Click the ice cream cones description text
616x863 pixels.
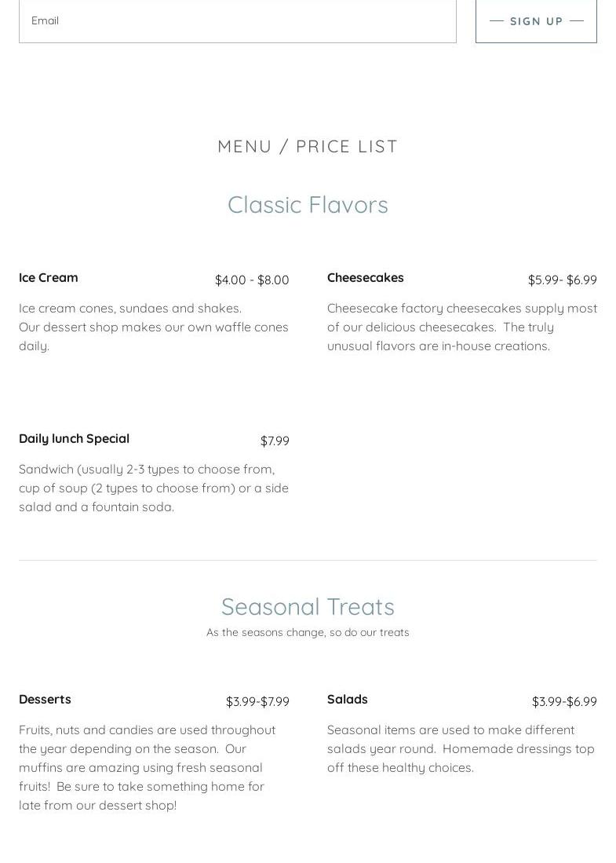tap(154, 327)
